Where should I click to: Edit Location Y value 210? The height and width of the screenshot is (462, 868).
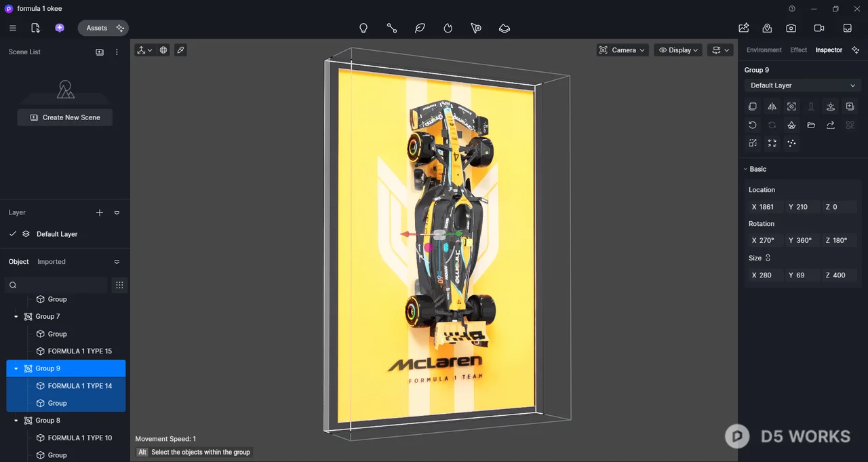point(802,207)
